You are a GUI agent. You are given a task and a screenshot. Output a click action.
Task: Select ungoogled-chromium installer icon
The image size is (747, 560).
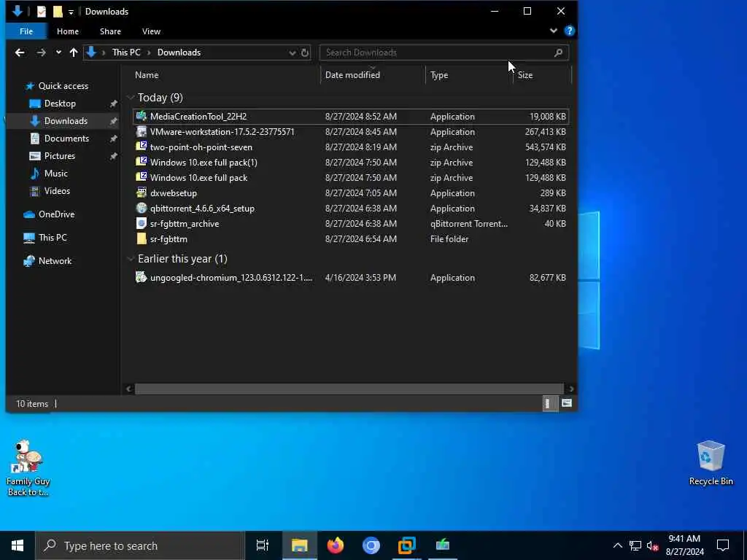click(141, 277)
